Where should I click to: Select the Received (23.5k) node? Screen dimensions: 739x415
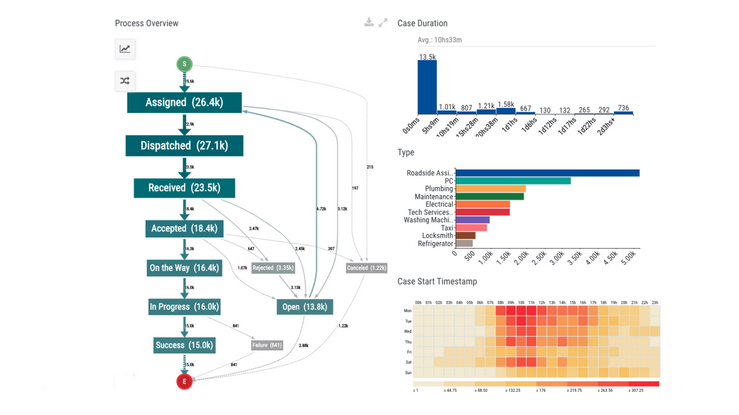184,188
